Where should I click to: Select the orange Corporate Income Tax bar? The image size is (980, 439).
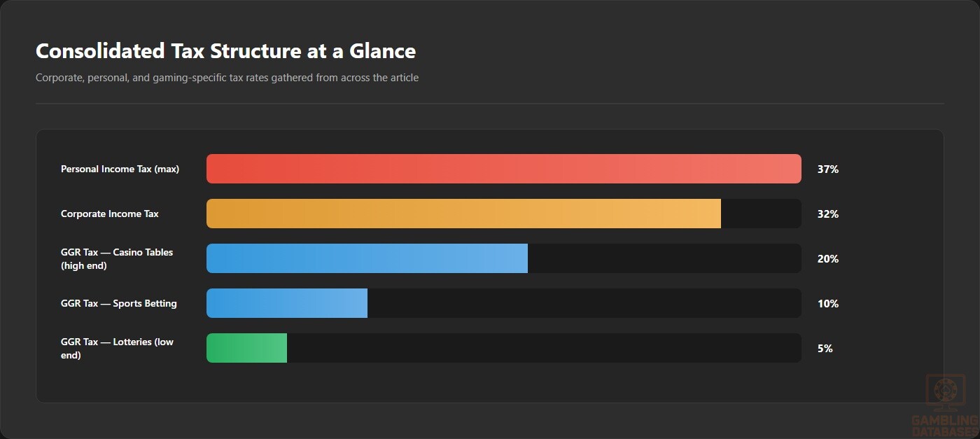tap(463, 214)
